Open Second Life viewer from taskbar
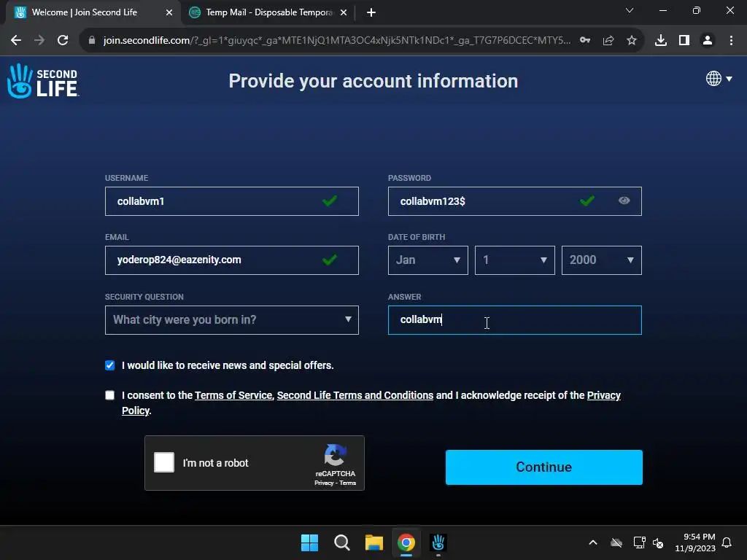The image size is (747, 560). click(x=438, y=542)
